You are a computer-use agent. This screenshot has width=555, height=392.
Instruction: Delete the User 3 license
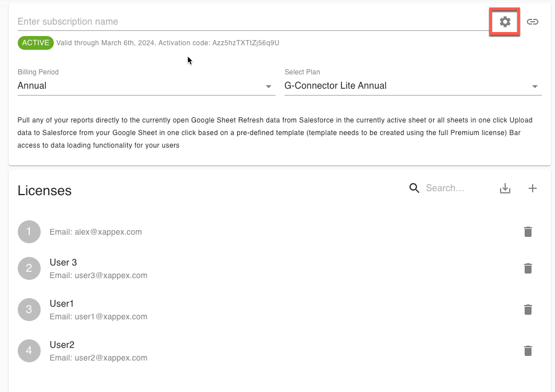coord(528,268)
